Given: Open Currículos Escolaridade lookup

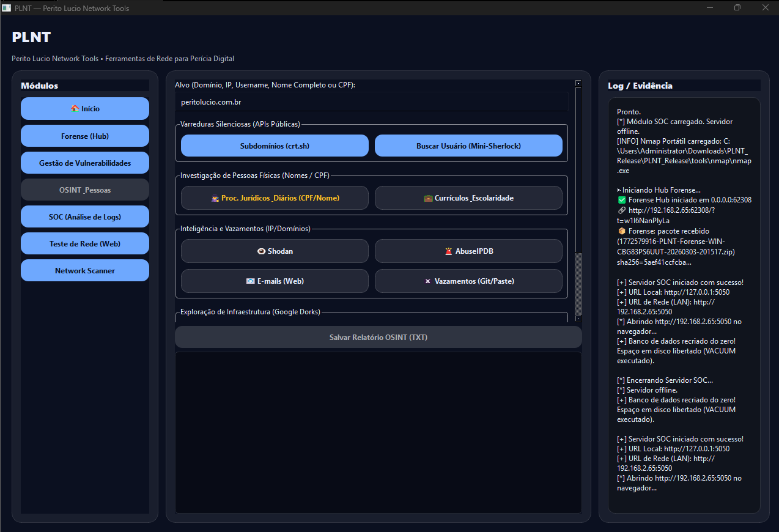Looking at the screenshot, I should [x=468, y=198].
